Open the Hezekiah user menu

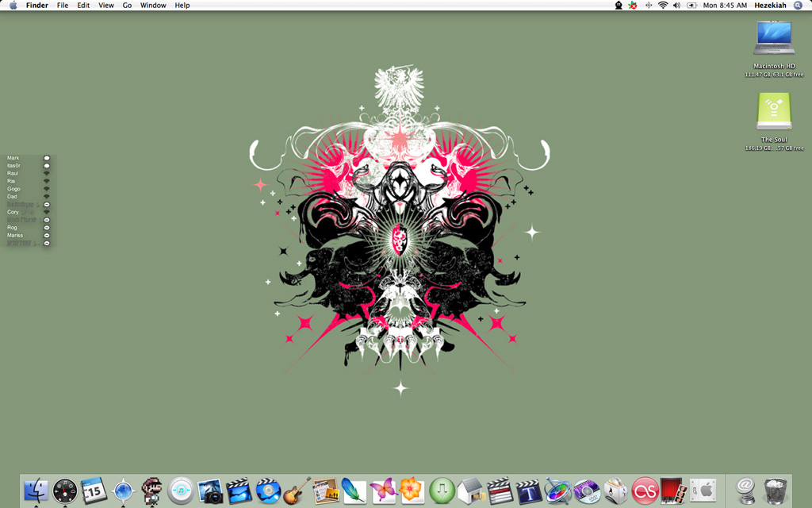click(x=770, y=6)
